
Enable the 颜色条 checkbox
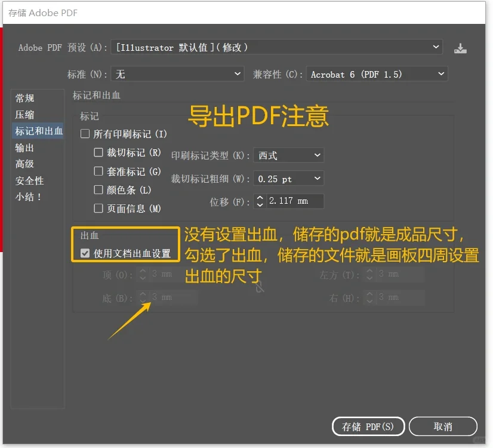pos(98,189)
